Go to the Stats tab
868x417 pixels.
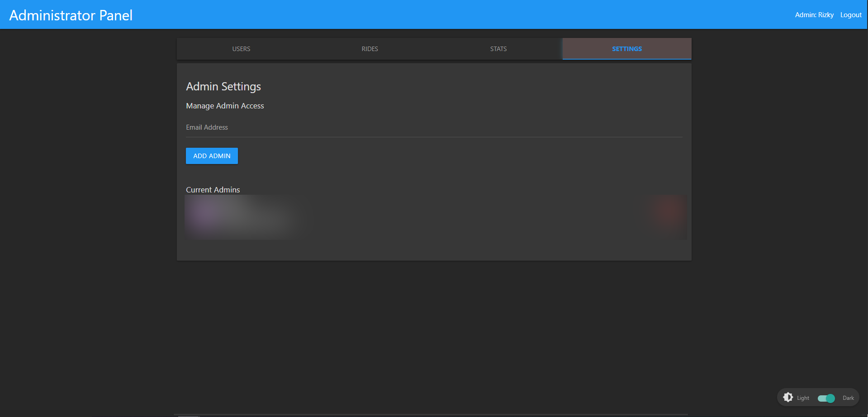tap(498, 49)
